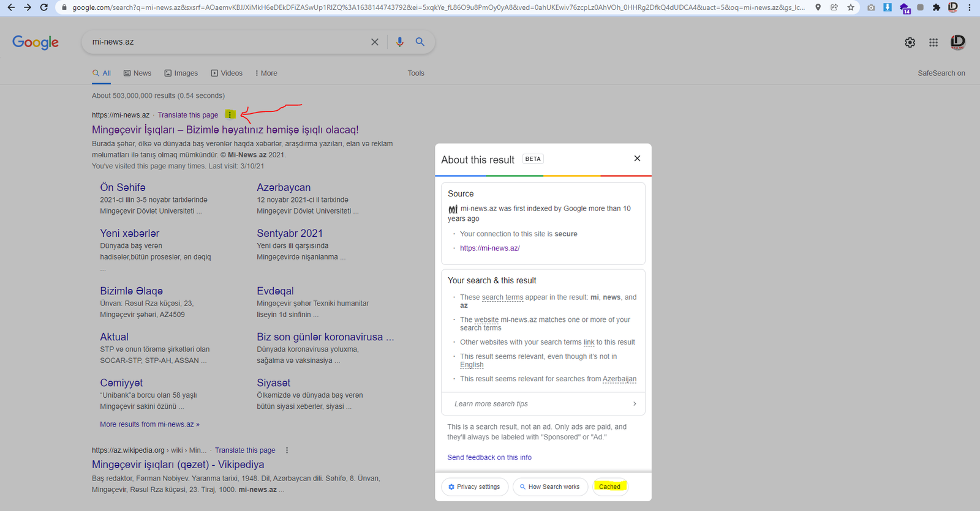Screen dimensions: 980x511
Task: Open Privacy settings button
Action: click(474, 487)
